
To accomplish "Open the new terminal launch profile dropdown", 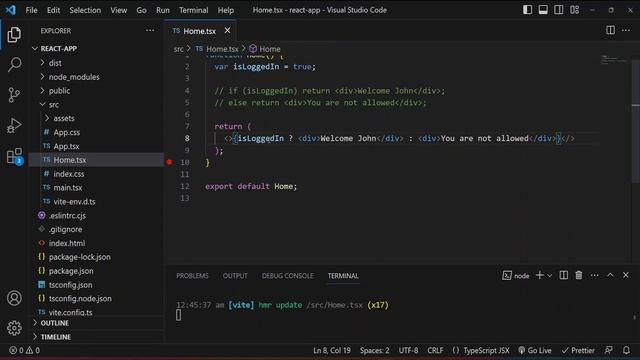I will tap(550, 276).
